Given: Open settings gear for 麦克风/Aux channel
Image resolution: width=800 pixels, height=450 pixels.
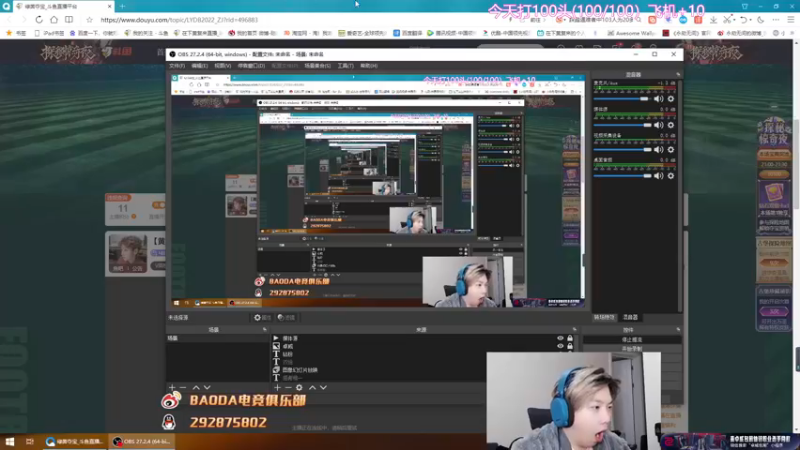Looking at the screenshot, I should (671, 99).
